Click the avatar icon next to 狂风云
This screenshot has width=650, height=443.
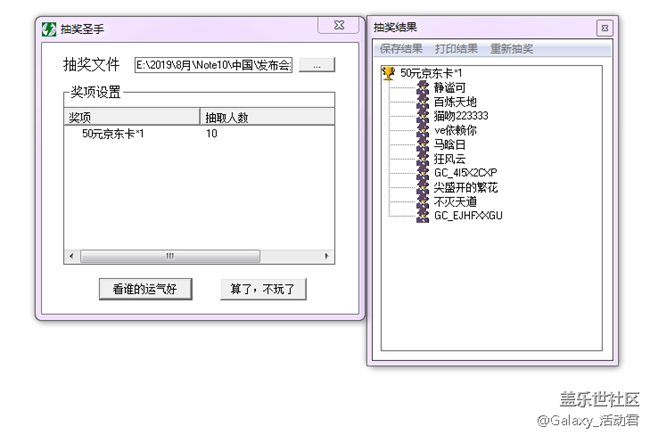[x=423, y=158]
